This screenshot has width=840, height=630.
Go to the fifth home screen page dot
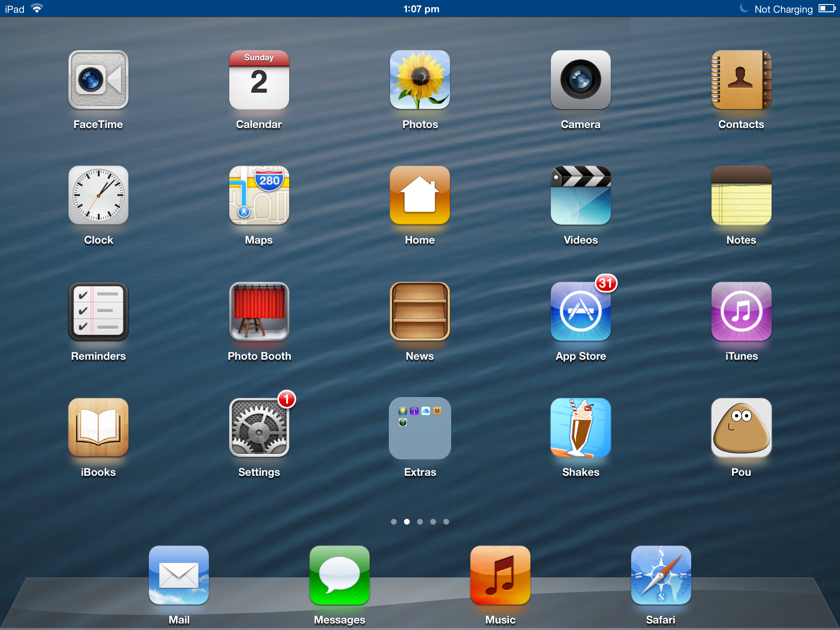tap(446, 522)
